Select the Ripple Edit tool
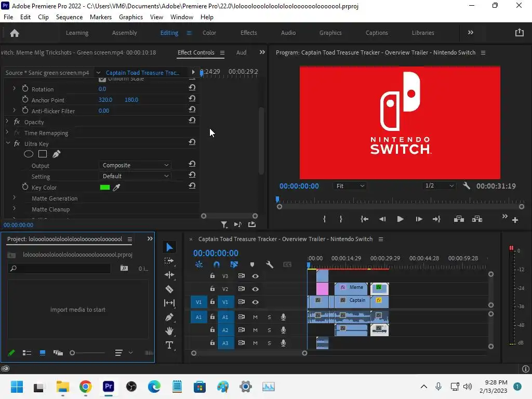 point(169,275)
